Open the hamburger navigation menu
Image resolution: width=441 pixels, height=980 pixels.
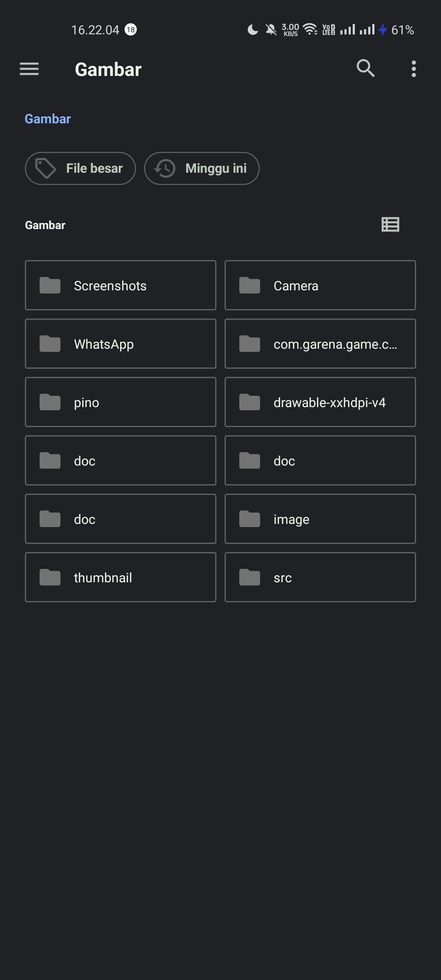[x=29, y=69]
